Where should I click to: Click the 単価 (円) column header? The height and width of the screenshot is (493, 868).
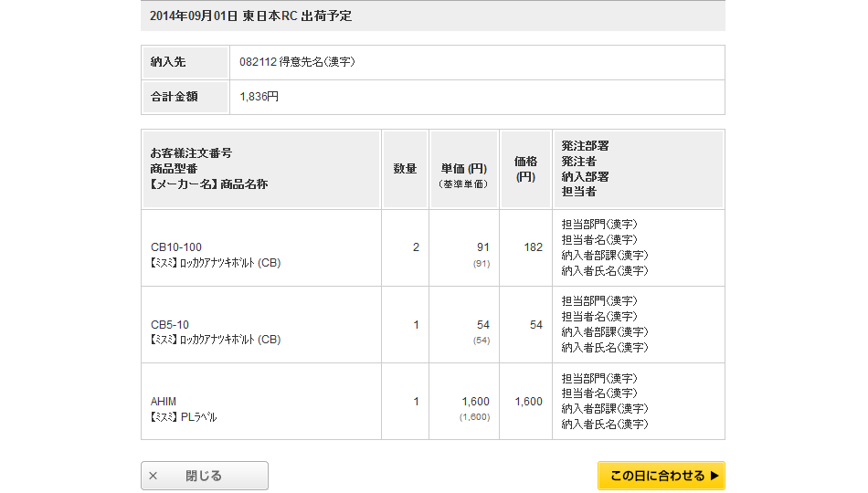[463, 169]
